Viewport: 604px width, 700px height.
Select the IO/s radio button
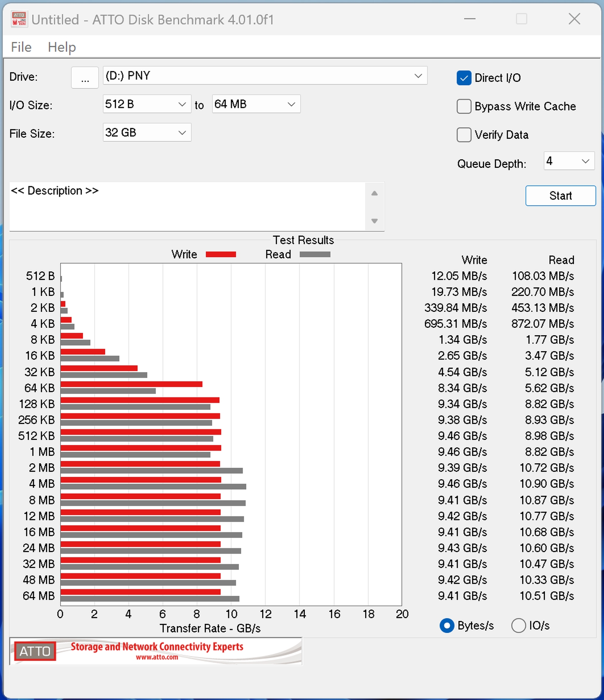click(519, 626)
